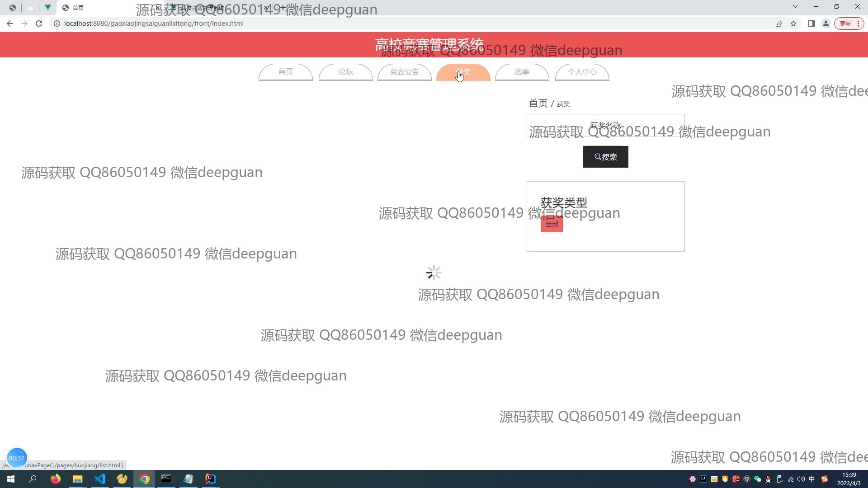Switch to the 首页 browser tab
Screen dimensions: 868x488
point(108,8)
